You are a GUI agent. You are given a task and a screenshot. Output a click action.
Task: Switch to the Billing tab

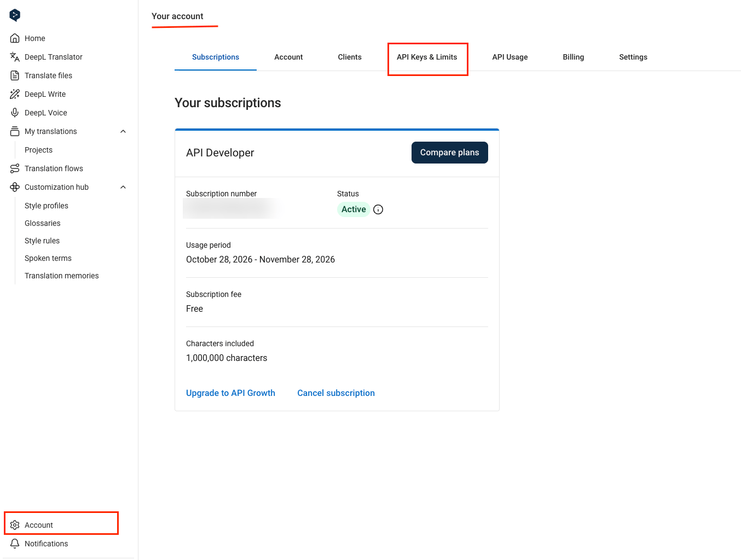tap(574, 57)
